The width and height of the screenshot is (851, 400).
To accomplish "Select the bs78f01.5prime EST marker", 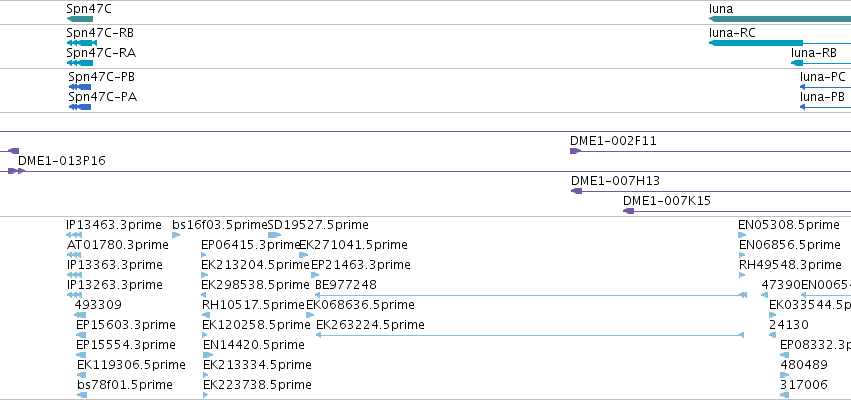I will 82,395.
